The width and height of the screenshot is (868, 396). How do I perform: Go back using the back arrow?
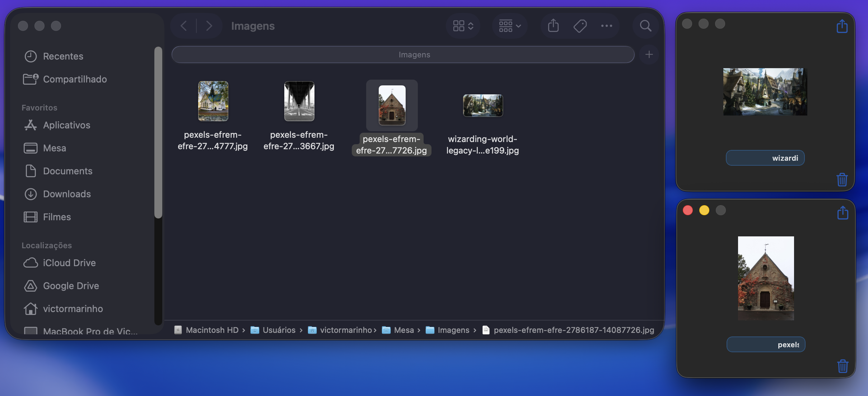point(184,26)
